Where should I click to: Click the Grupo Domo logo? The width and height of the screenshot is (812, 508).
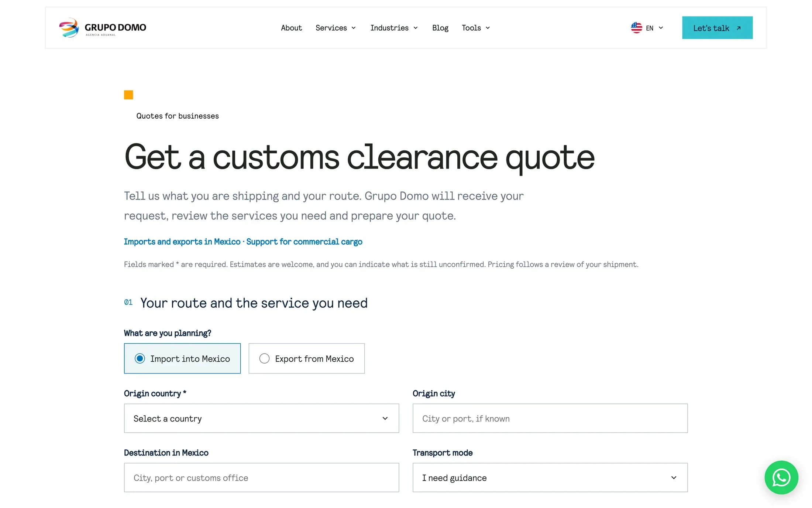(x=103, y=28)
